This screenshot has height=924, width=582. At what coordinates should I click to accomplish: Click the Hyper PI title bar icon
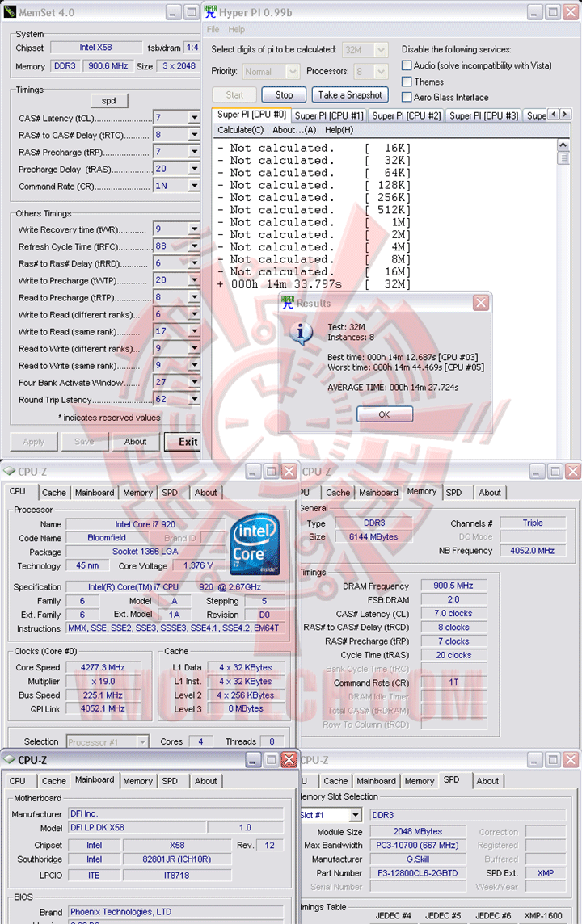pos(210,11)
